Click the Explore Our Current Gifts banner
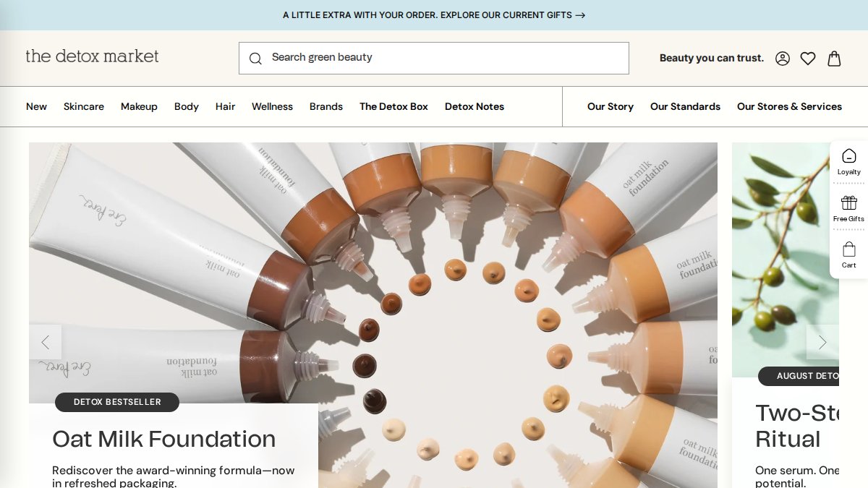The height and width of the screenshot is (488, 868). coord(434,15)
